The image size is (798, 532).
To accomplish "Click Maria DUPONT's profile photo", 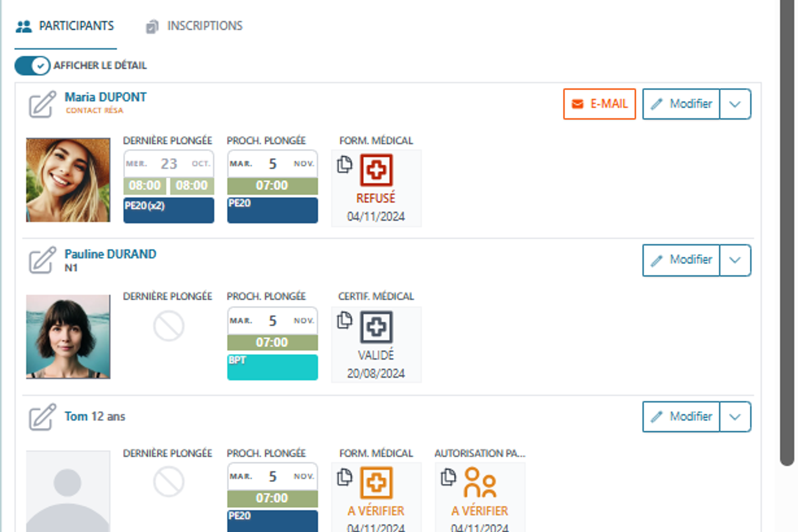I will tap(68, 180).
